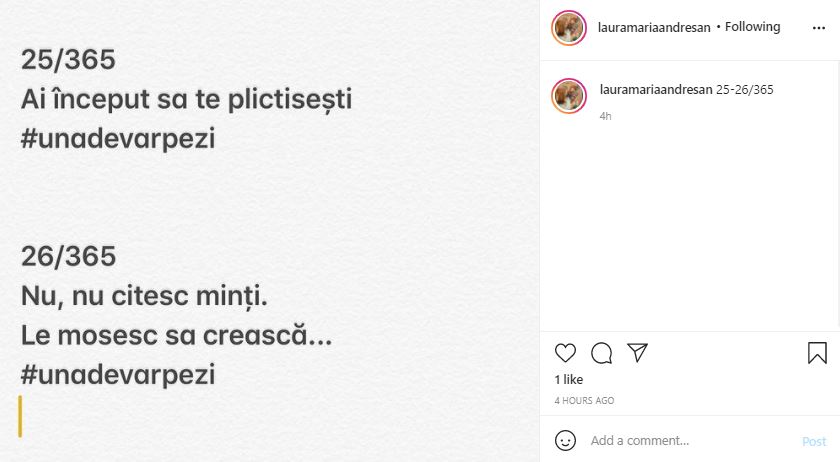Toggle the Following button

point(752,27)
